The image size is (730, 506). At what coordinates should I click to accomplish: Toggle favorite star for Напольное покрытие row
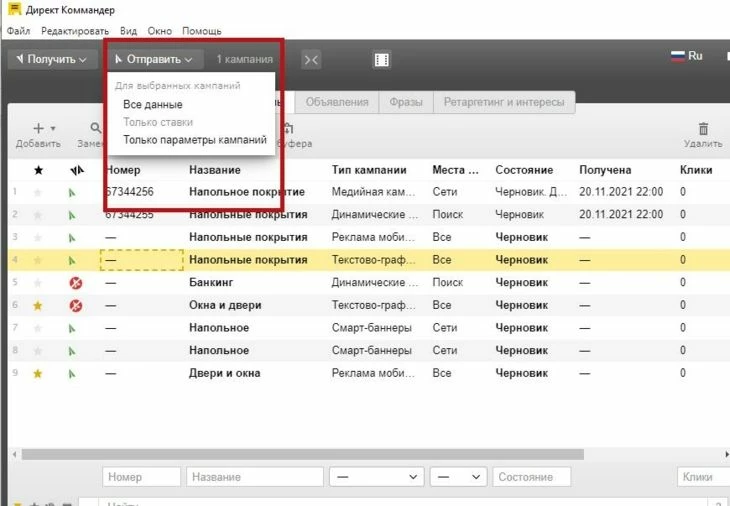click(x=38, y=192)
